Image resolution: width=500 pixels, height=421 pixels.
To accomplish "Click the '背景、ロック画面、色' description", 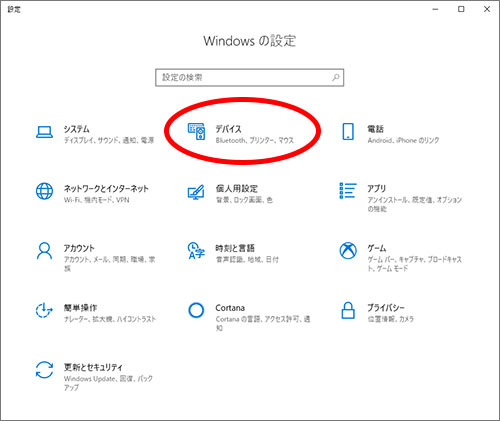I will pos(244,200).
